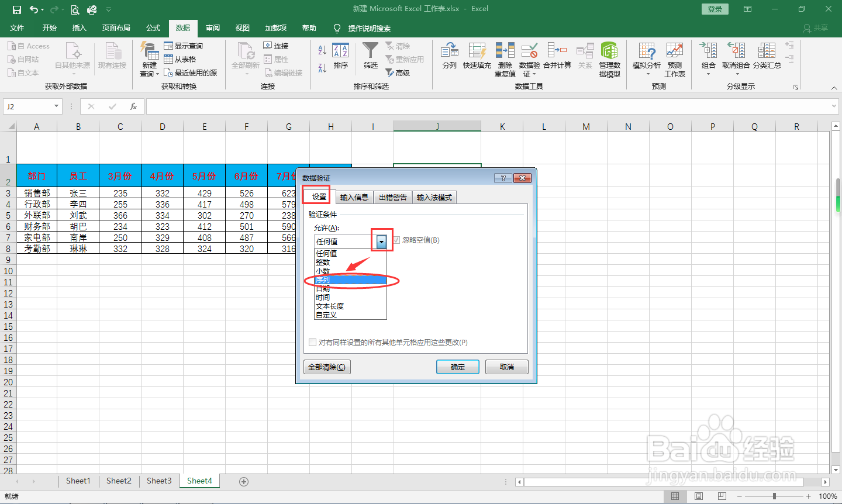Click Show Queries in the ribbon
Screen dimensions: 842x504
(x=184, y=46)
